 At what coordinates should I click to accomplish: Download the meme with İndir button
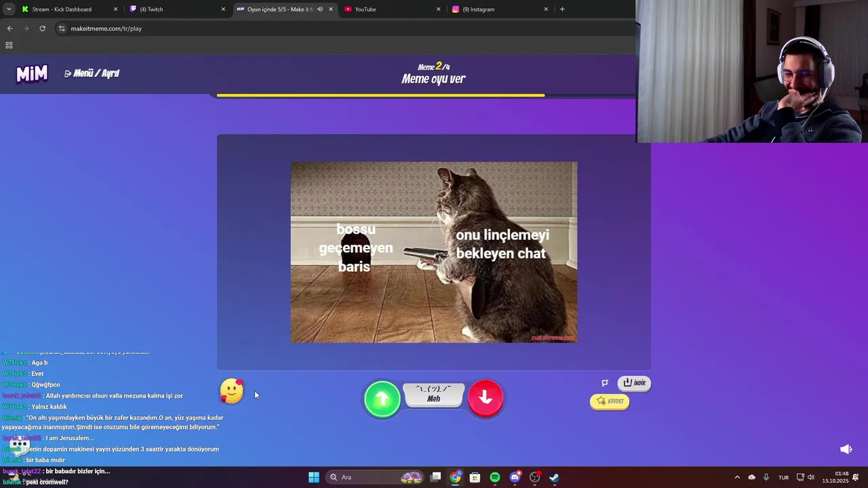tap(634, 383)
